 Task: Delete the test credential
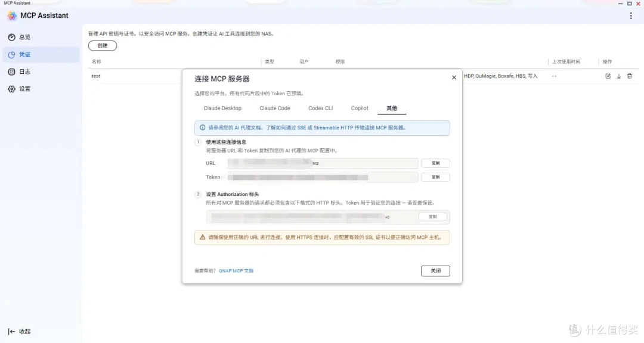(x=629, y=76)
